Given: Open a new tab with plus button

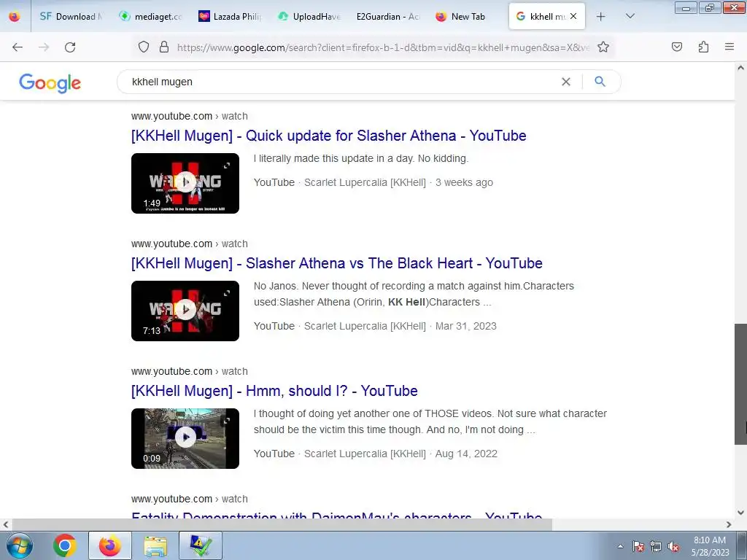Looking at the screenshot, I should coord(601,16).
